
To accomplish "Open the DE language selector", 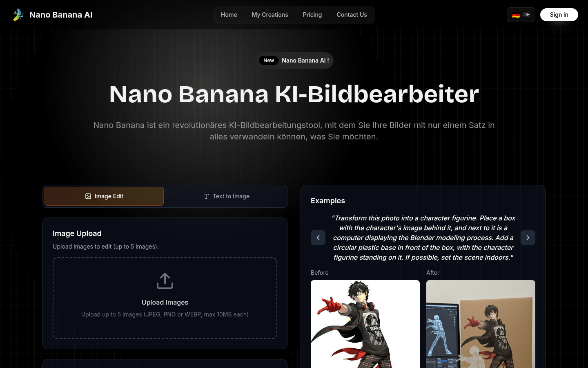I will tap(521, 15).
